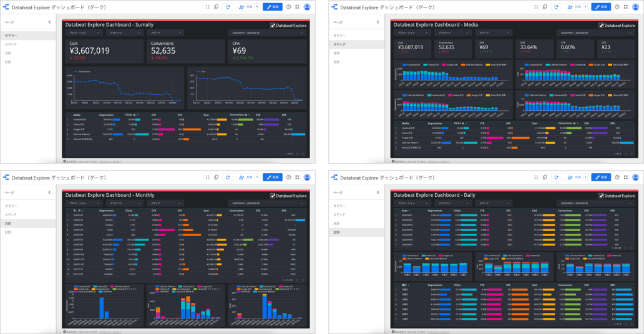Click the account avatar in the Media dashboard window
Image resolution: width=644 pixels, height=334 pixels.
pyautogui.click(x=635, y=7)
